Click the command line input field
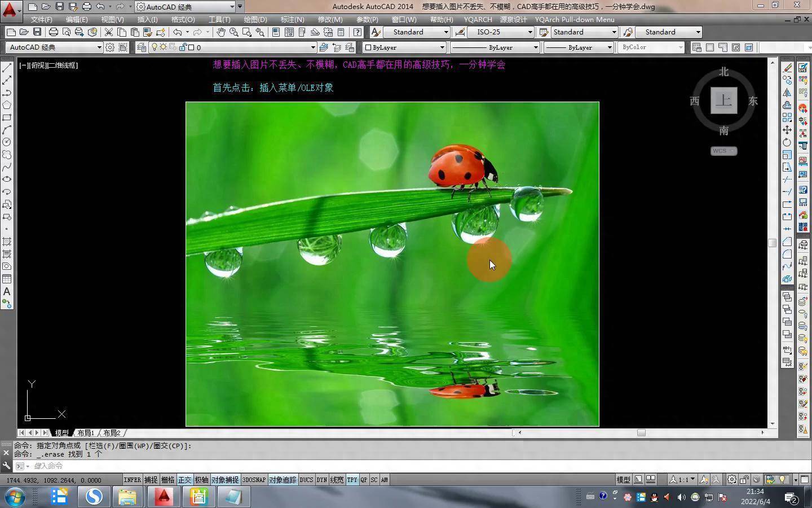The width and height of the screenshot is (812, 508). point(226,466)
